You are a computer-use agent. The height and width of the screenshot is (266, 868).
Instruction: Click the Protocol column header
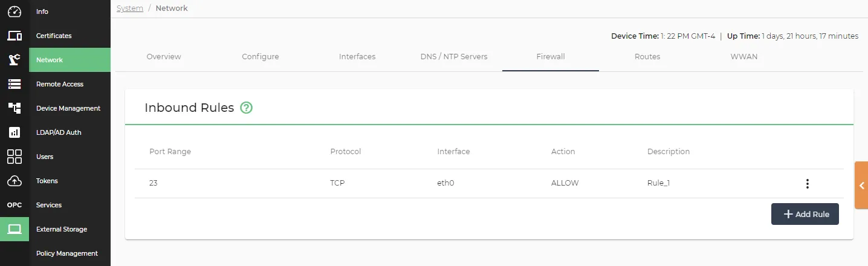pos(346,152)
